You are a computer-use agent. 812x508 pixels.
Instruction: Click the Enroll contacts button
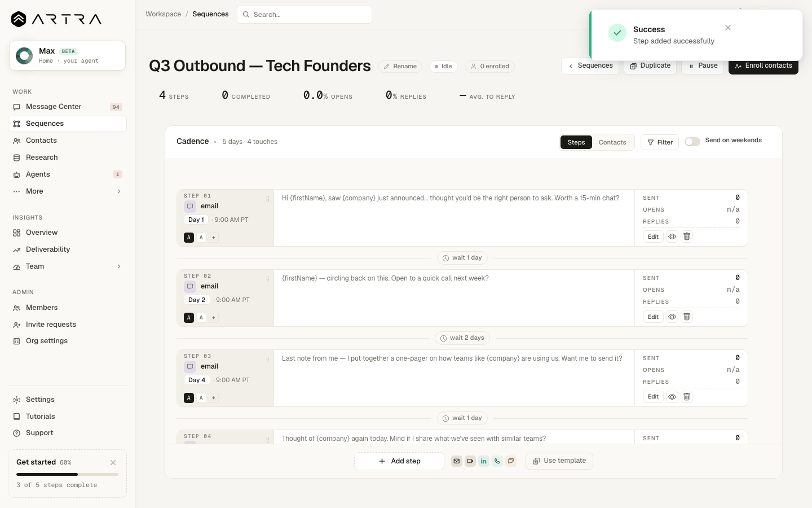tap(764, 66)
